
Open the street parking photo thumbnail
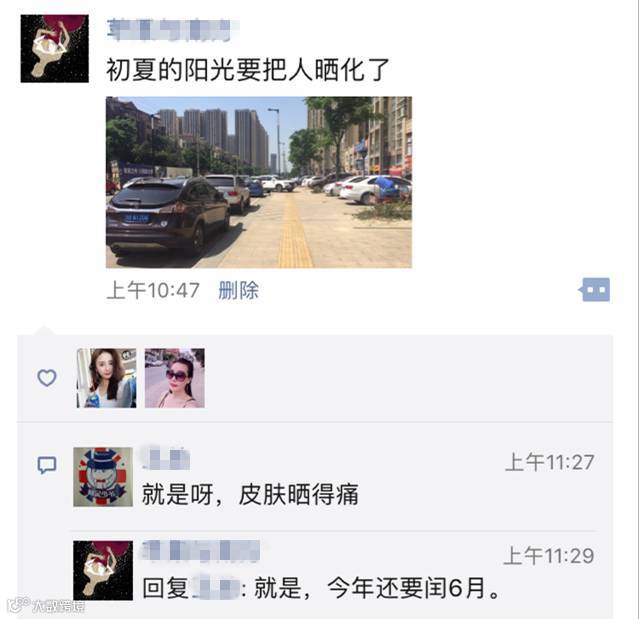pos(259,182)
